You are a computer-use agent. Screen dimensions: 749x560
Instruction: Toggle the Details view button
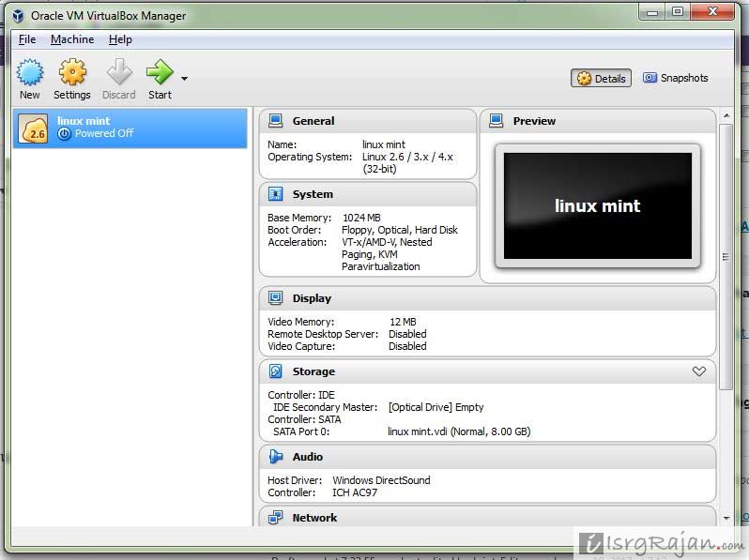601,78
